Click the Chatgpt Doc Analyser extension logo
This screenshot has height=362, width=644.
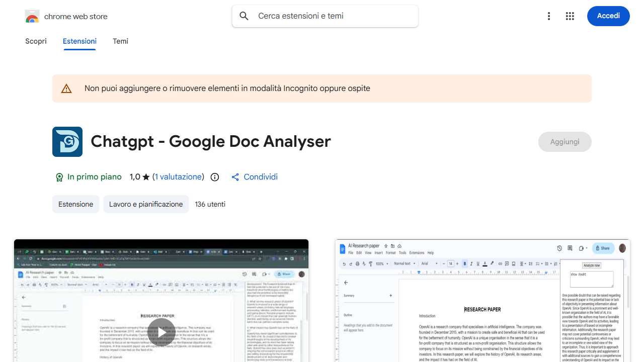67,141
